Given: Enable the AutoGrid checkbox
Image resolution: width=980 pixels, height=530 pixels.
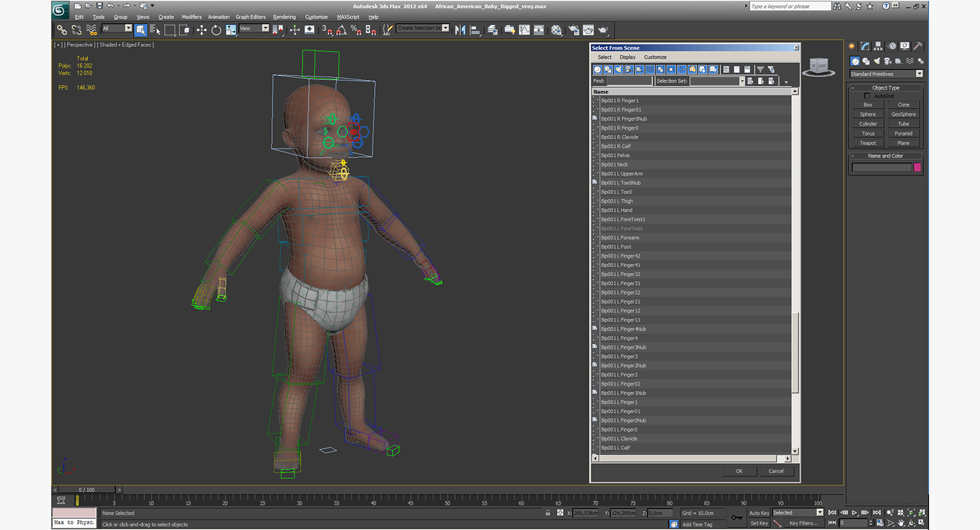Looking at the screenshot, I should pos(867,96).
